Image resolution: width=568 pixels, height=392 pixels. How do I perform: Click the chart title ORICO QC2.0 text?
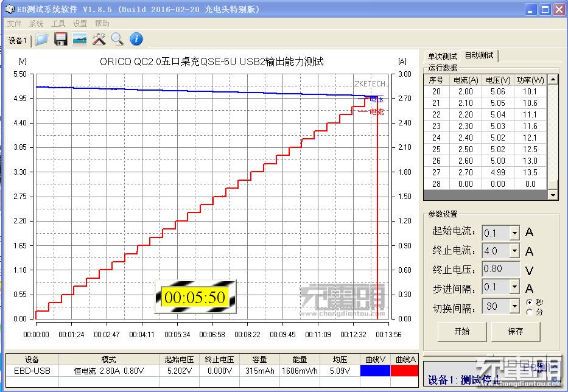pos(211,61)
